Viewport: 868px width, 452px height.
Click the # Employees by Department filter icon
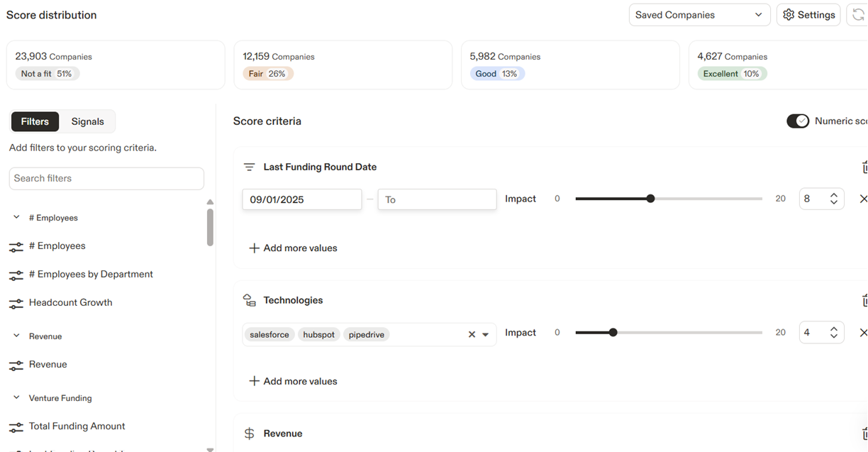16,275
